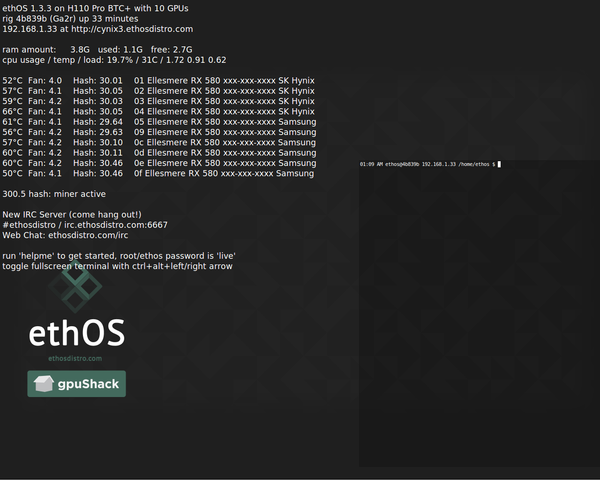600x480 pixels.
Task: Select GPU row 0e showing 60°C Hash 30.46
Action: point(159,163)
